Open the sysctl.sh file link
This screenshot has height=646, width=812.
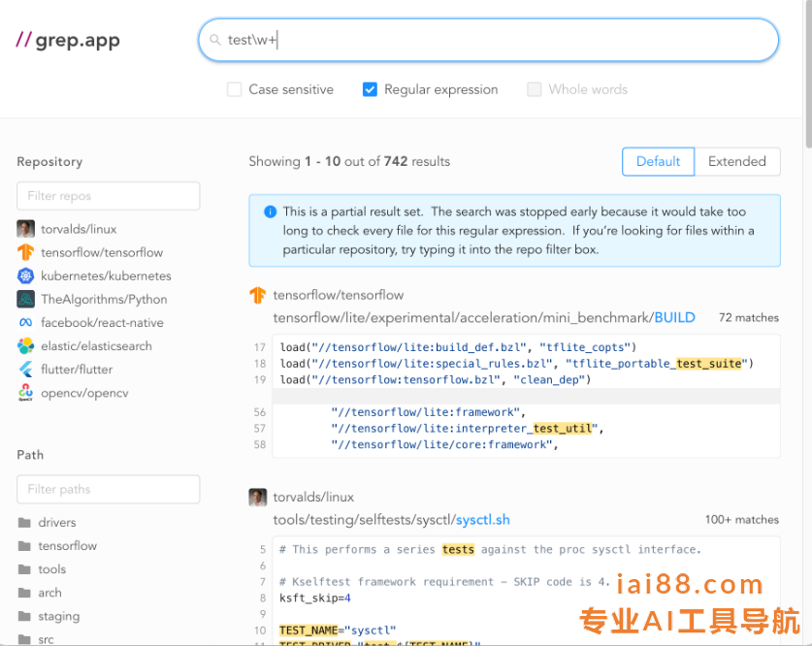[482, 519]
